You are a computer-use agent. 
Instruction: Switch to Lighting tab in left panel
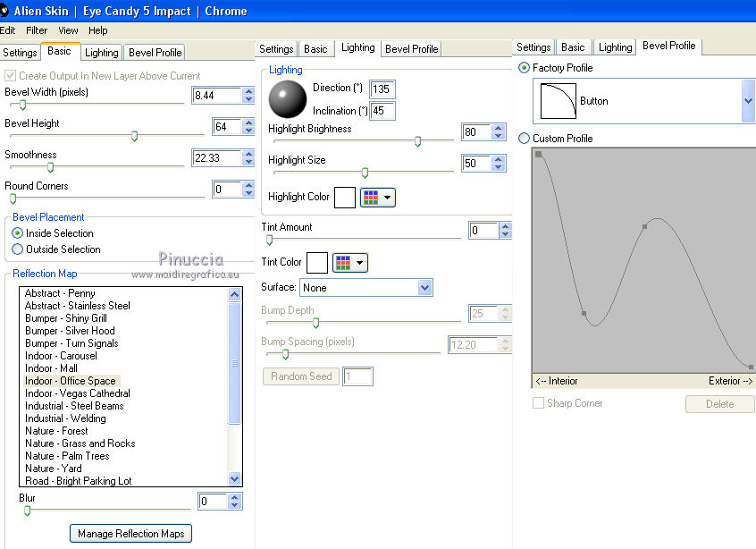101,53
